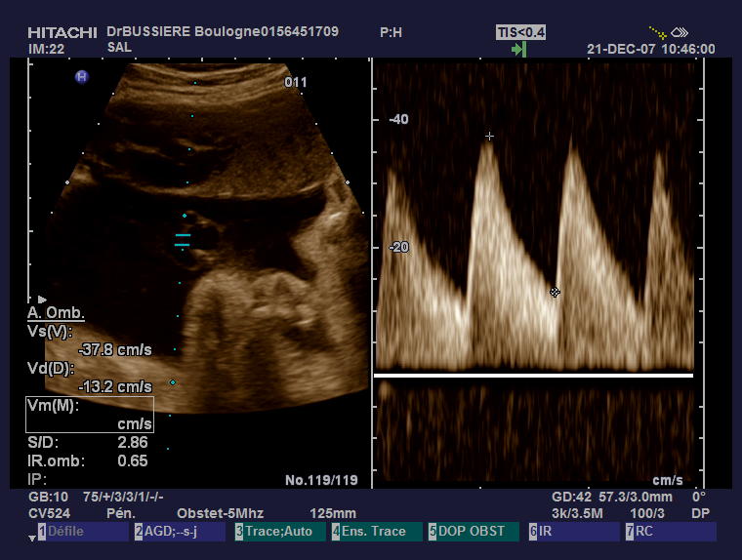Click the white Doppler baseline
This screenshot has height=560, width=742.
tap(533, 375)
